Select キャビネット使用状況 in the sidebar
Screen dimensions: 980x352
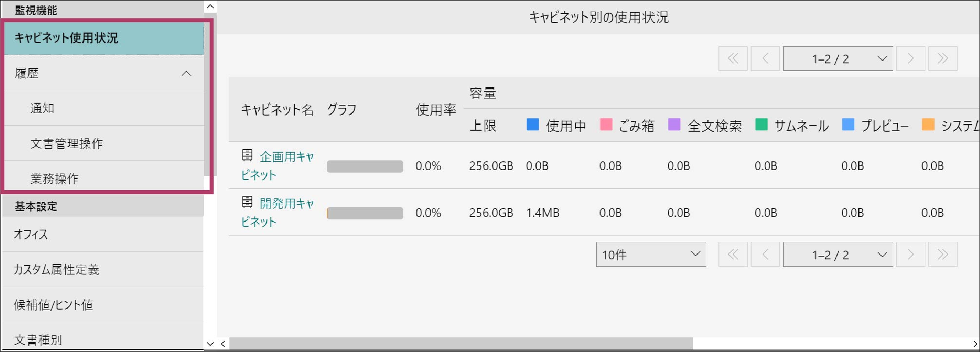pos(104,38)
